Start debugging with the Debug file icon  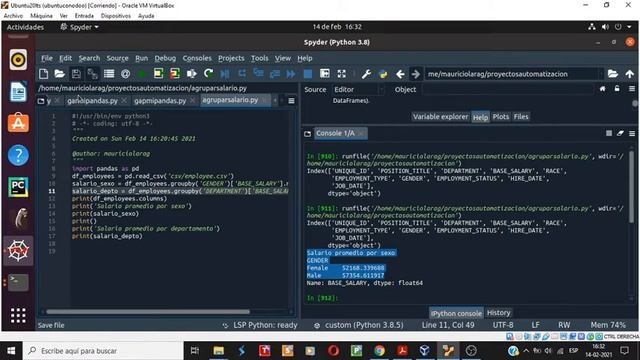[x=225, y=74]
